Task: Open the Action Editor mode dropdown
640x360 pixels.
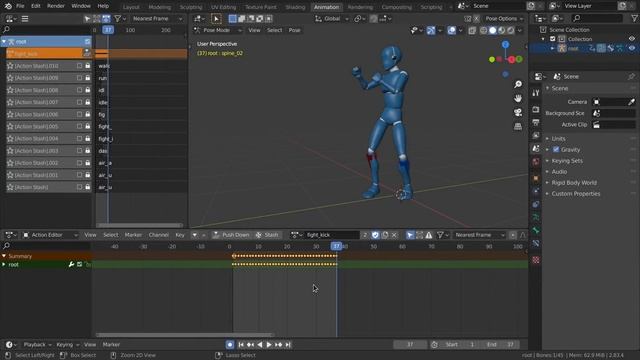Action: pyautogui.click(x=50, y=235)
